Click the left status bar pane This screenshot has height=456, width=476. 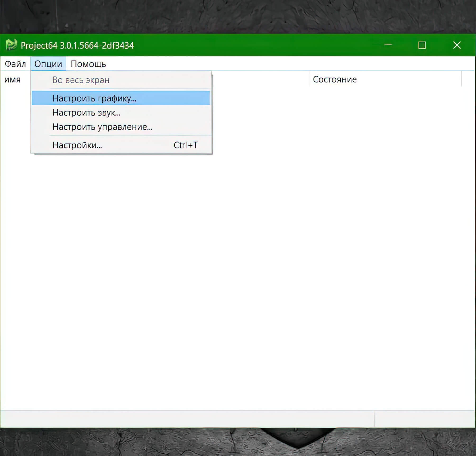point(185,419)
